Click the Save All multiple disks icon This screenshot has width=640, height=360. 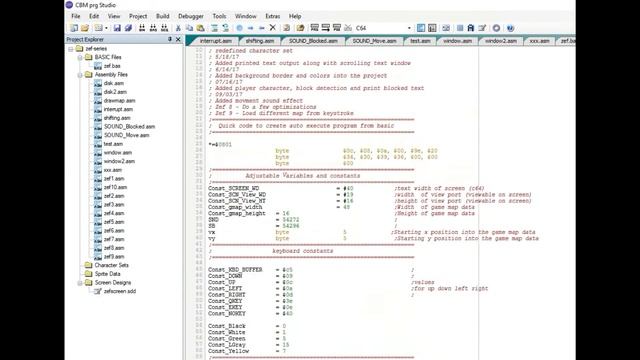(128, 28)
